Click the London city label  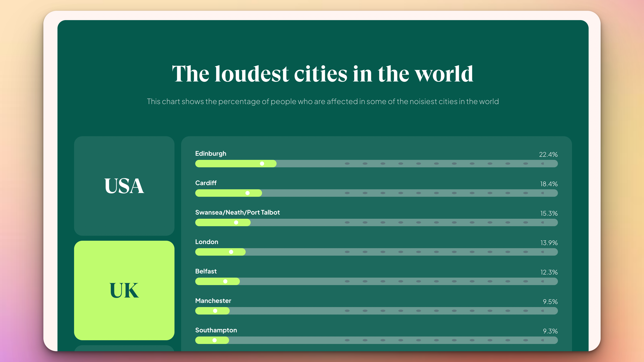tap(206, 242)
